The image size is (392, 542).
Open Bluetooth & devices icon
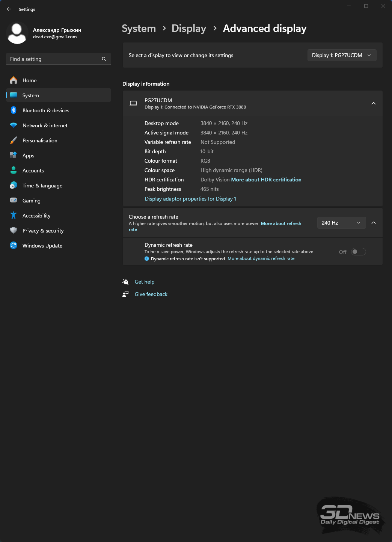point(14,110)
